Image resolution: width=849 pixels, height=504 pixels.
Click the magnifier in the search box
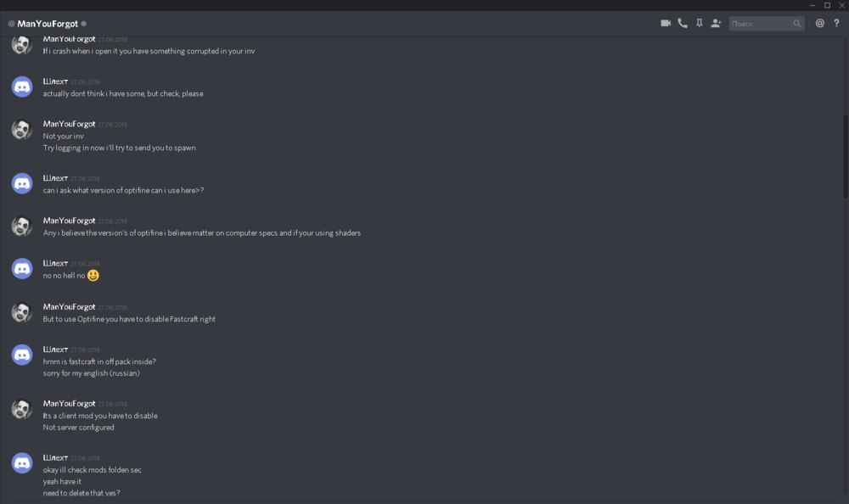tap(798, 23)
